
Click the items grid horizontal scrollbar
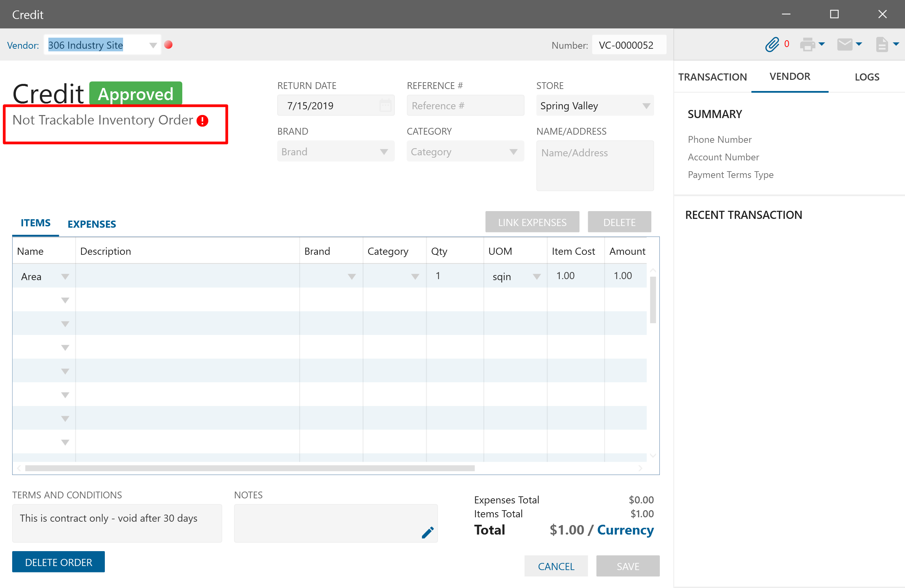click(x=250, y=468)
